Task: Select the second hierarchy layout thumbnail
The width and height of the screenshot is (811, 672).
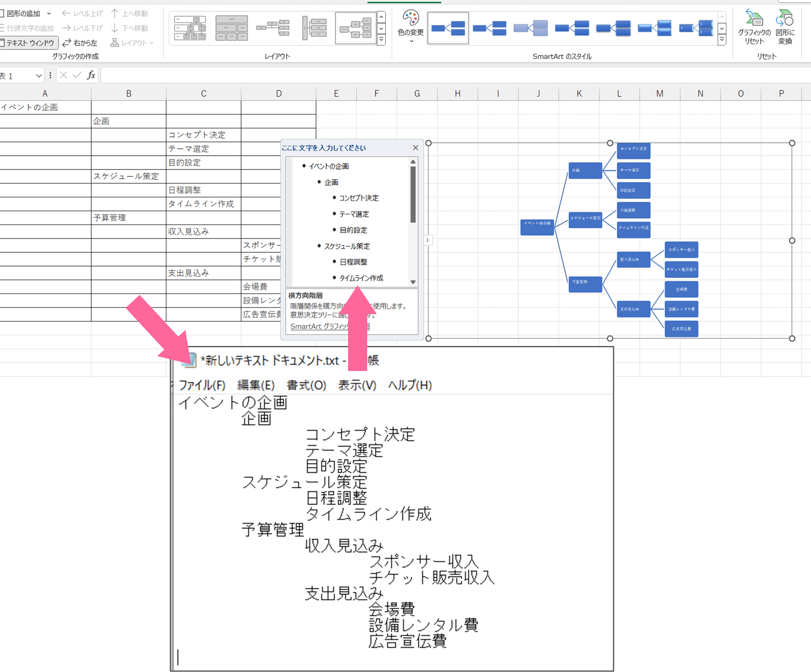Action: (231, 28)
